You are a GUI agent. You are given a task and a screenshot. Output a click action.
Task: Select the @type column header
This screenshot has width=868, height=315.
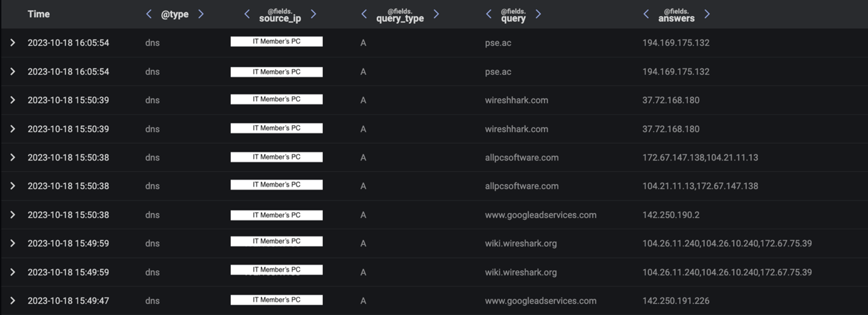pyautogui.click(x=175, y=15)
